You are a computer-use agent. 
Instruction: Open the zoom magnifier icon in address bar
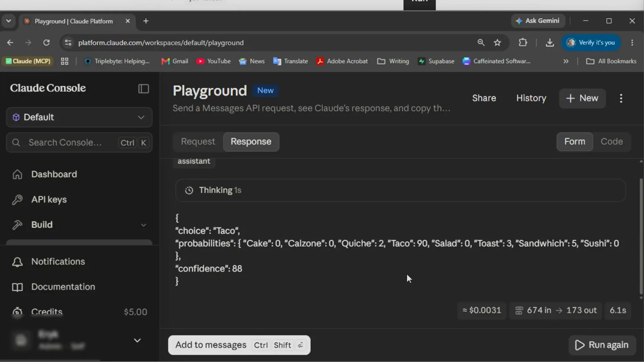481,43
